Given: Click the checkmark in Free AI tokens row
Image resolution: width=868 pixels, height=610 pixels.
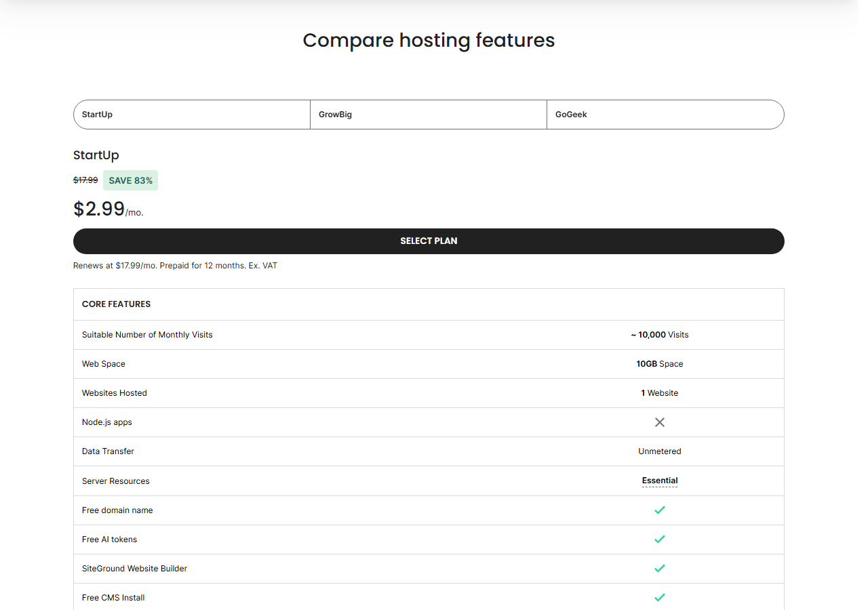Looking at the screenshot, I should [x=660, y=540].
